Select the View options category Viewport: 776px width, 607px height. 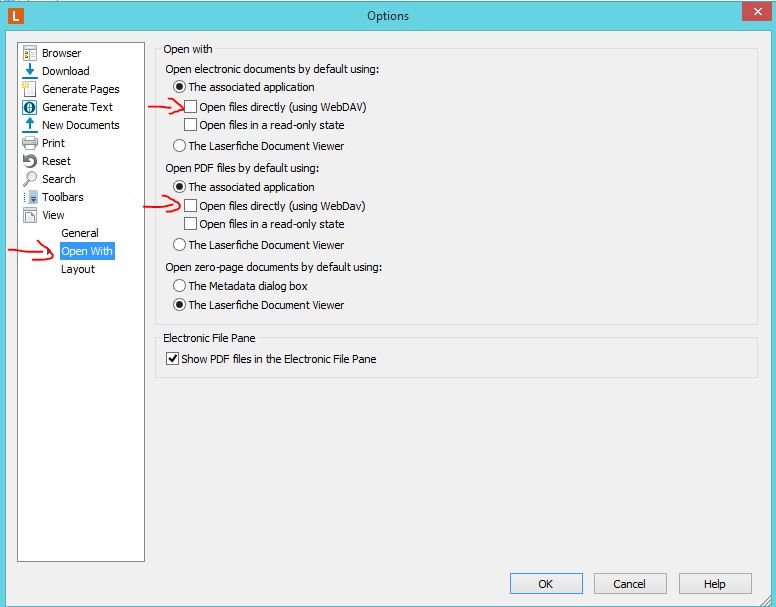[53, 215]
